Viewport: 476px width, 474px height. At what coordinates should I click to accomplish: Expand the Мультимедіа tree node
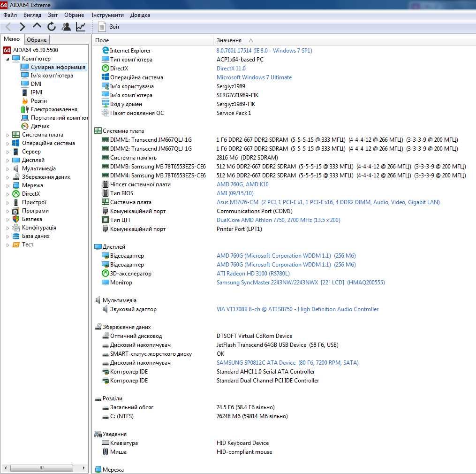click(x=8, y=168)
